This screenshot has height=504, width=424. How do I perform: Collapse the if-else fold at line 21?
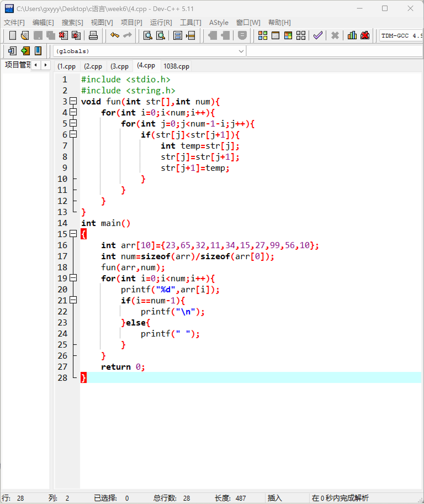coord(73,300)
